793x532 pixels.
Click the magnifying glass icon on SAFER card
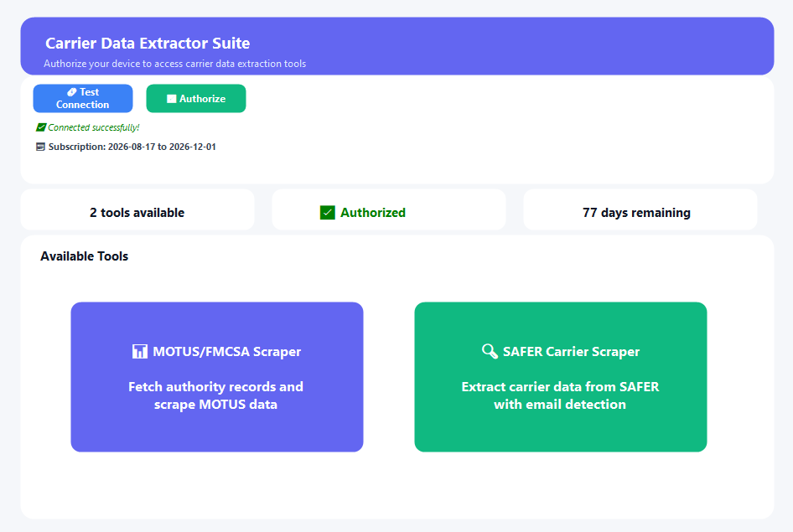pyautogui.click(x=490, y=351)
